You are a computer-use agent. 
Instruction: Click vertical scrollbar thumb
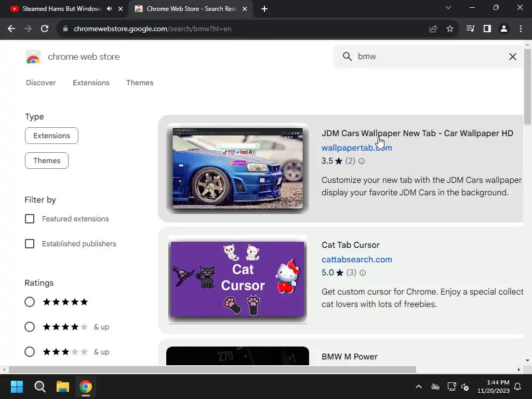click(527, 87)
